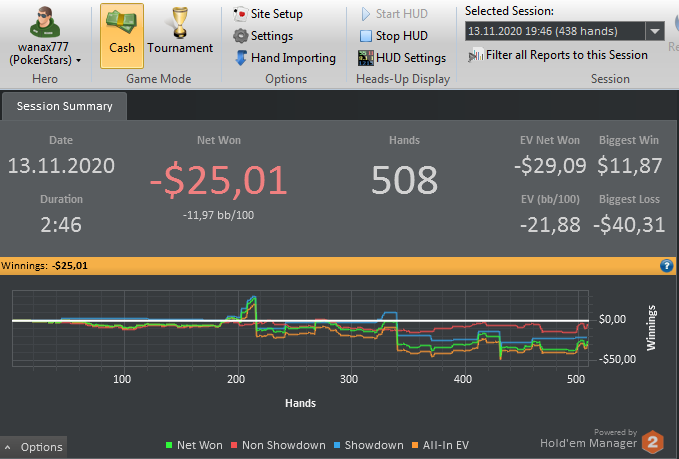The image size is (679, 459).
Task: Click the Net Won value -$25,01
Action: coord(219,180)
